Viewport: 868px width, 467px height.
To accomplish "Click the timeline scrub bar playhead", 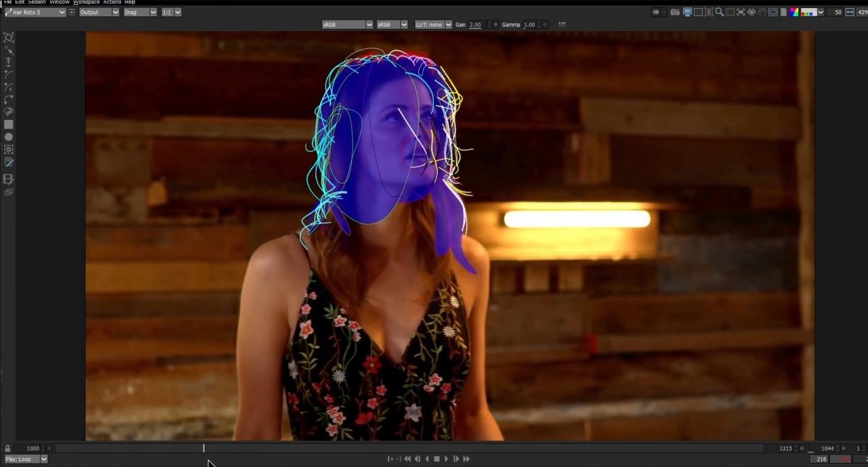I will [203, 448].
